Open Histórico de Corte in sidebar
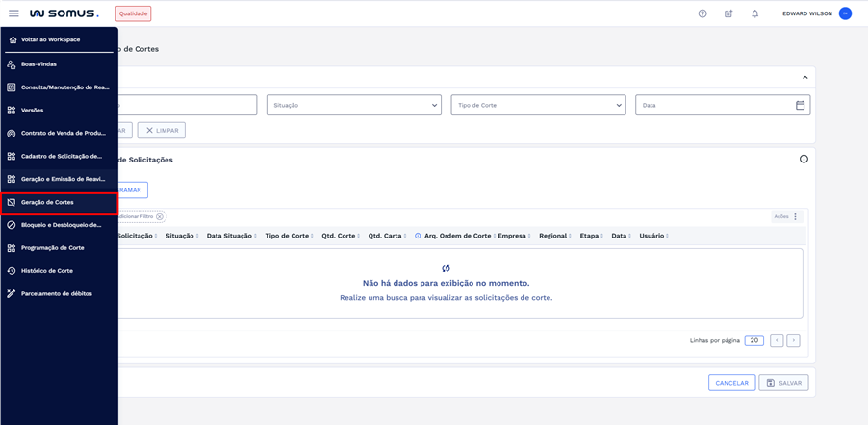868x425 pixels. pyautogui.click(x=47, y=271)
